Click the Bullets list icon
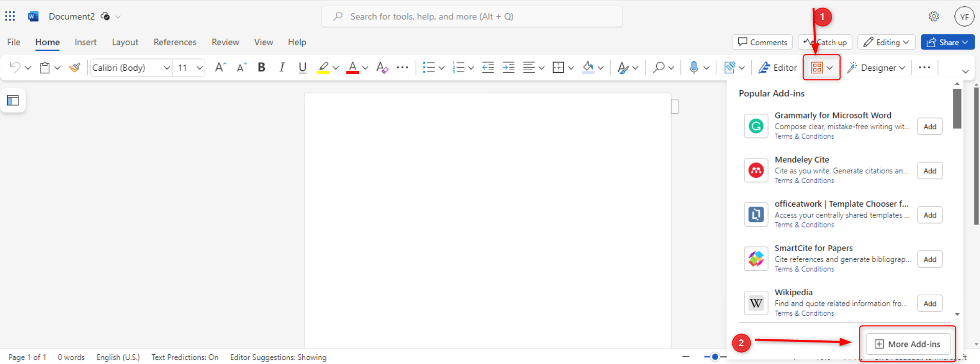Image resolution: width=980 pixels, height=364 pixels. (428, 68)
